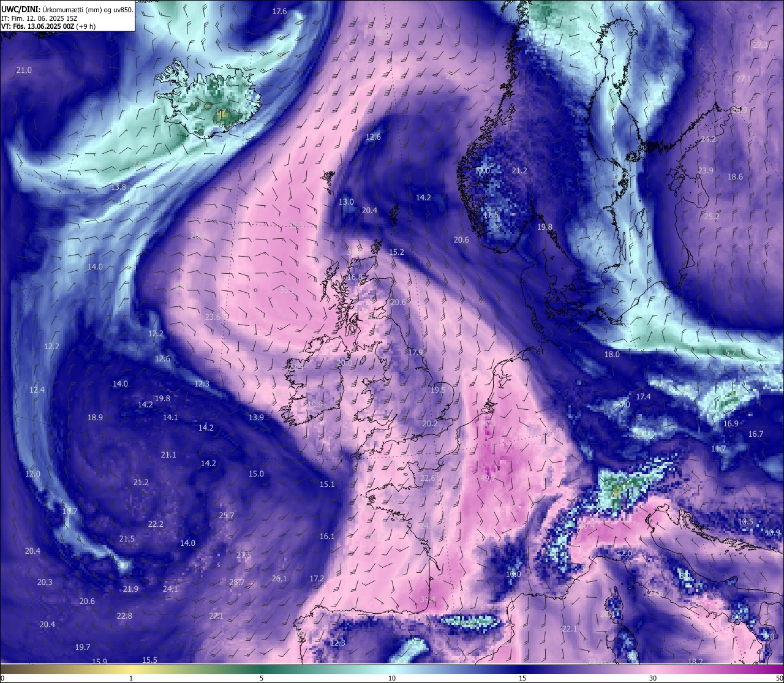
Task: Click the '18.2' value at the bottom right
Action: click(695, 662)
